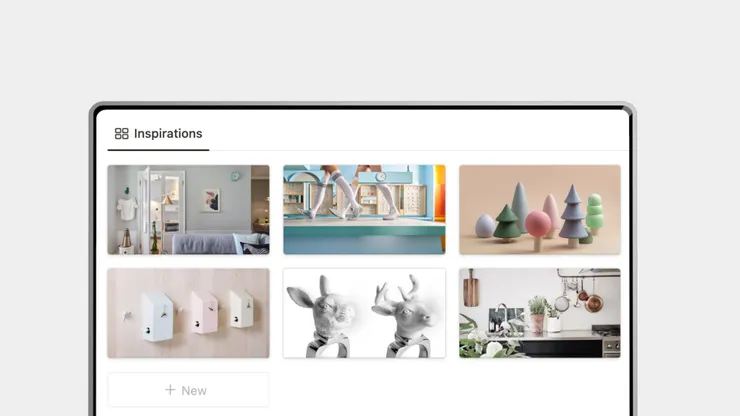
Task: Open the kitchen with copper pans card
Action: click(539, 313)
